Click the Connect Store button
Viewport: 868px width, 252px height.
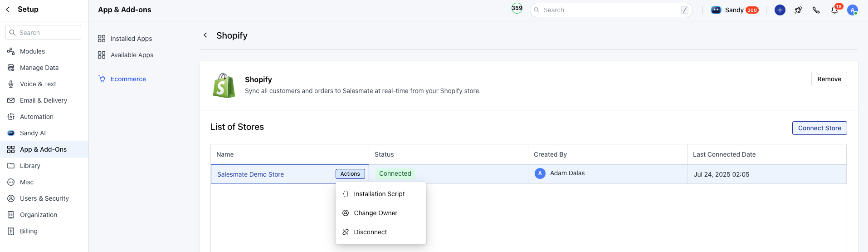[x=819, y=128]
